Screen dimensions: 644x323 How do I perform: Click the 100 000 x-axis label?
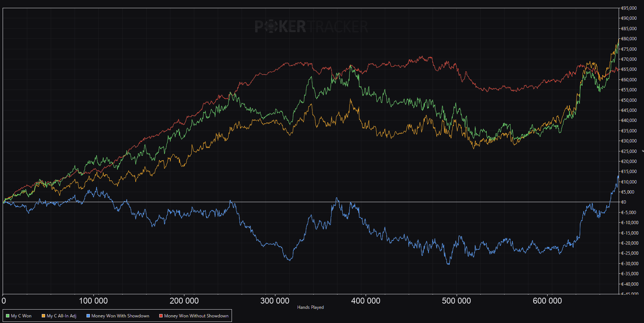point(93,301)
